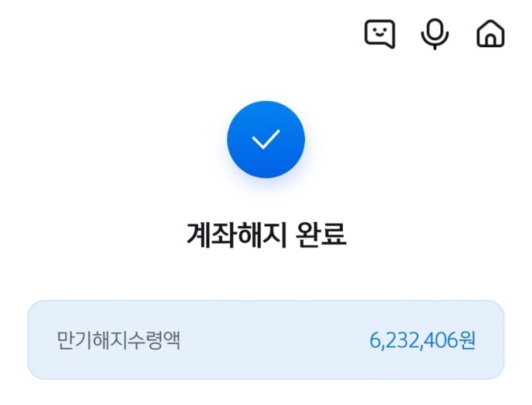Select the word 계좌해지 in the title
Image resolution: width=532 pixels, height=405 pixels.
pos(237,235)
